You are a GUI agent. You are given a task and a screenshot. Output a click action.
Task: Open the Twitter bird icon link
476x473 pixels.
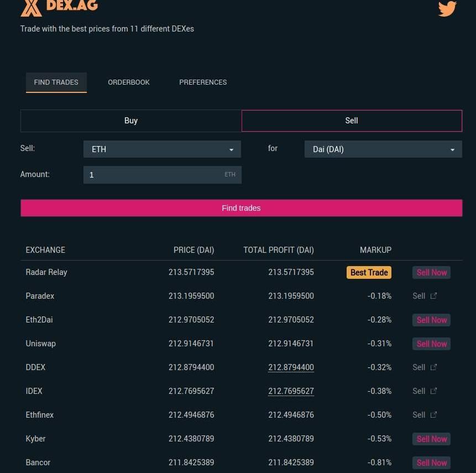[x=447, y=8]
